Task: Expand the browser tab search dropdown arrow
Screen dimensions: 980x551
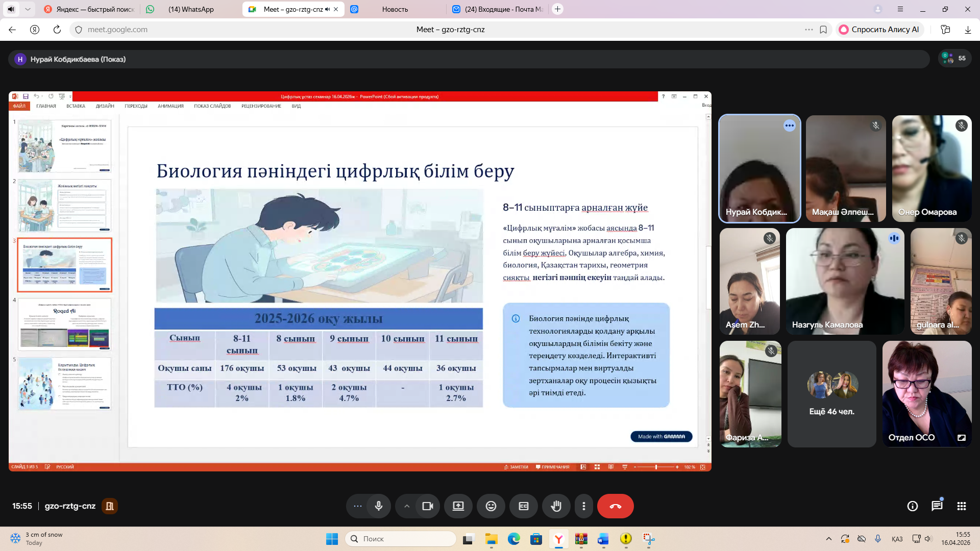Action: [x=28, y=9]
